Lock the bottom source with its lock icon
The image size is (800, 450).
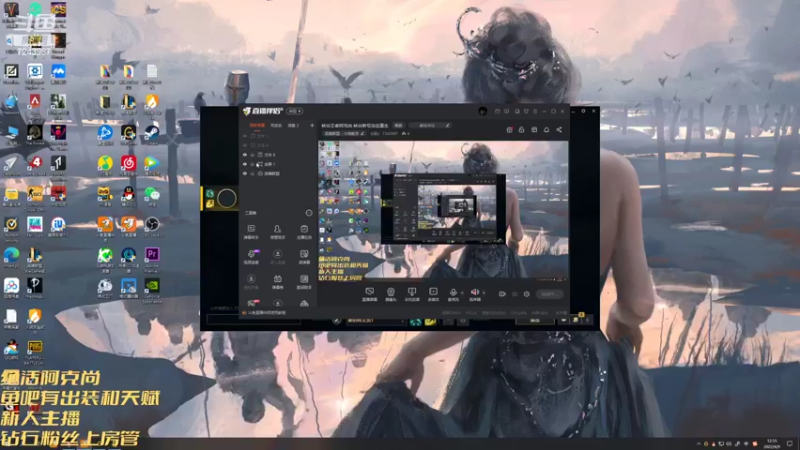[252, 173]
